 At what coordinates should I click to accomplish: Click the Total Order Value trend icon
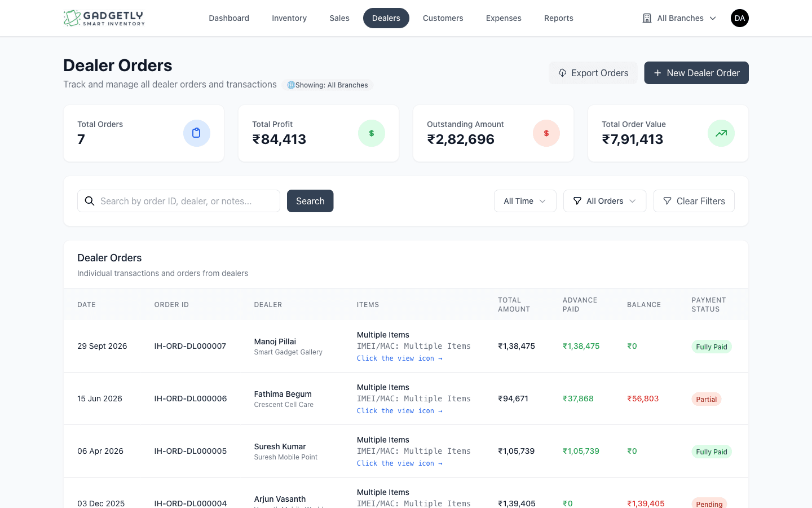pyautogui.click(x=721, y=133)
